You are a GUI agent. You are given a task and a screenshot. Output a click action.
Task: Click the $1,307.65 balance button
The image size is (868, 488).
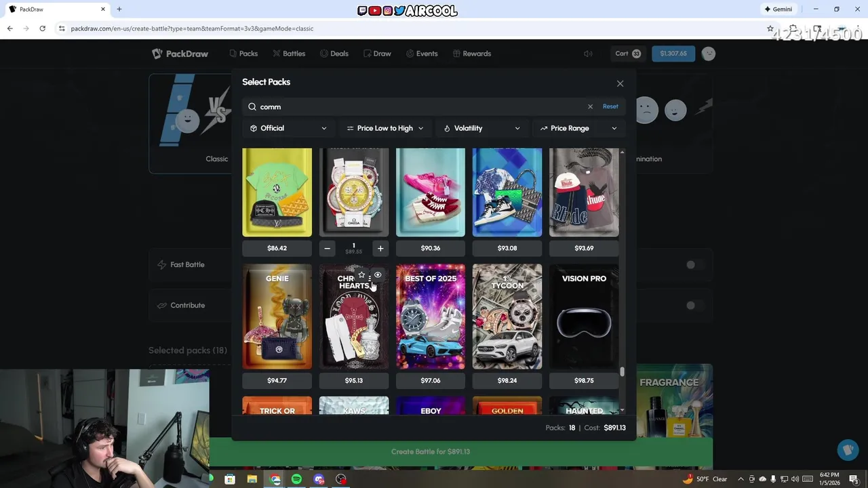673,54
